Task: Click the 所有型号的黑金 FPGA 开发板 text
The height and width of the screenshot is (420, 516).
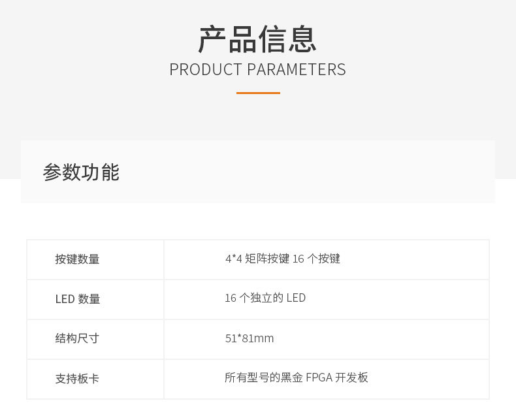Action: coord(297,378)
